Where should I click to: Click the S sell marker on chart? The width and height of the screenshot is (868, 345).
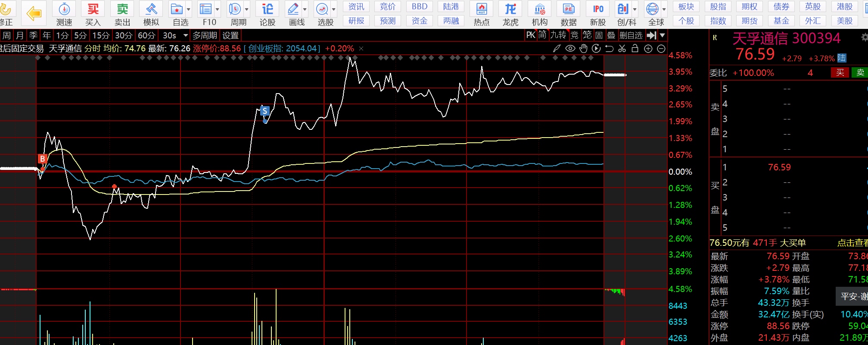264,111
